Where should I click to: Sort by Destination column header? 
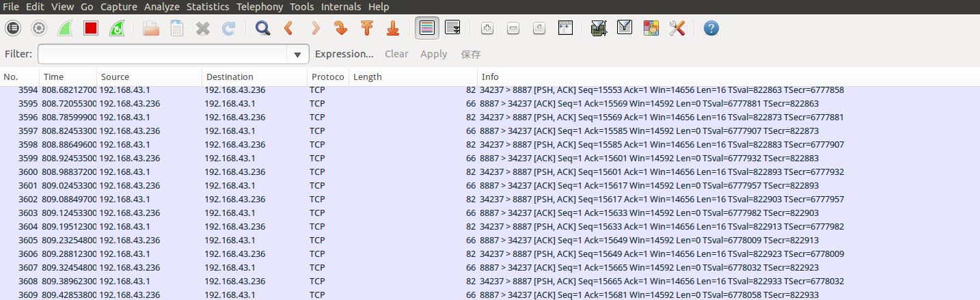coord(254,77)
